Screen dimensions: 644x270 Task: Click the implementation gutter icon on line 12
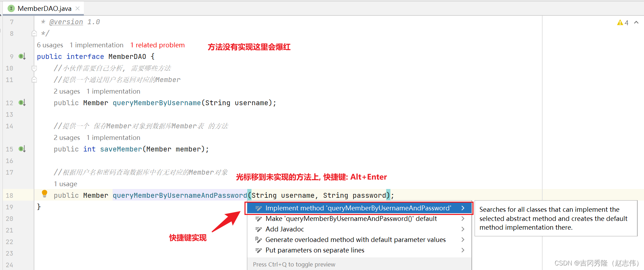point(22,103)
